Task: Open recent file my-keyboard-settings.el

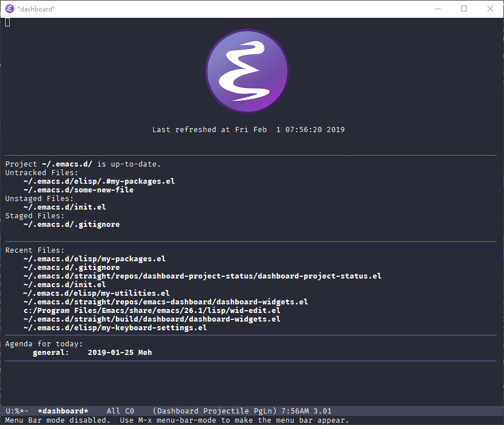Action: 115,328
